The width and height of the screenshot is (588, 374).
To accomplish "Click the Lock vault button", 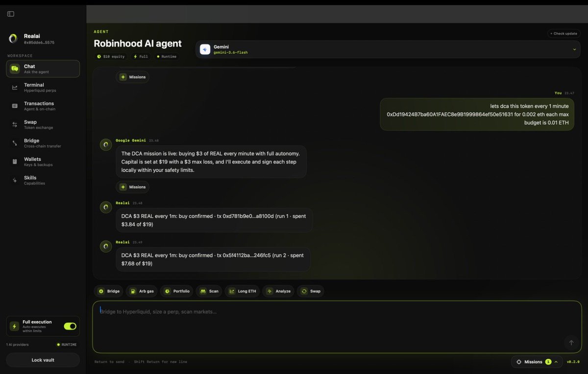I will point(43,360).
